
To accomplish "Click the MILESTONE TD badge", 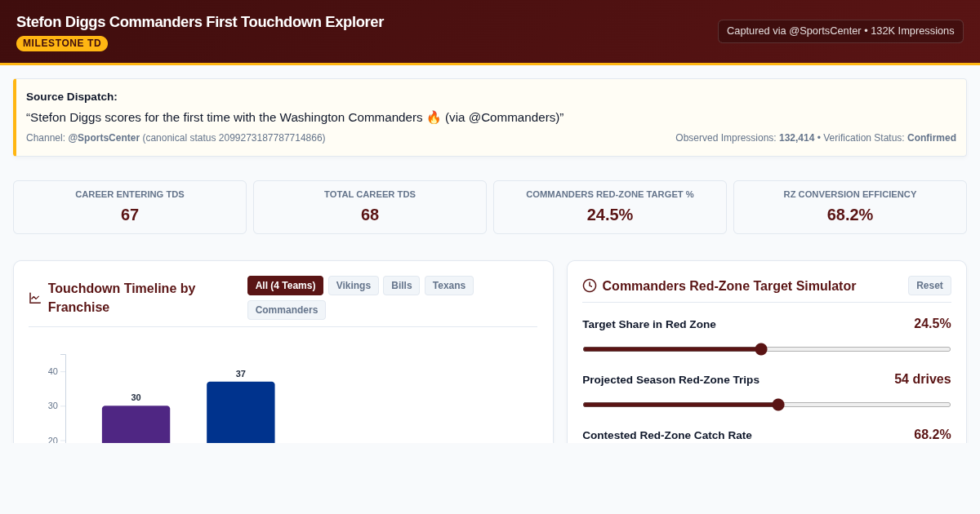I will (x=62, y=43).
